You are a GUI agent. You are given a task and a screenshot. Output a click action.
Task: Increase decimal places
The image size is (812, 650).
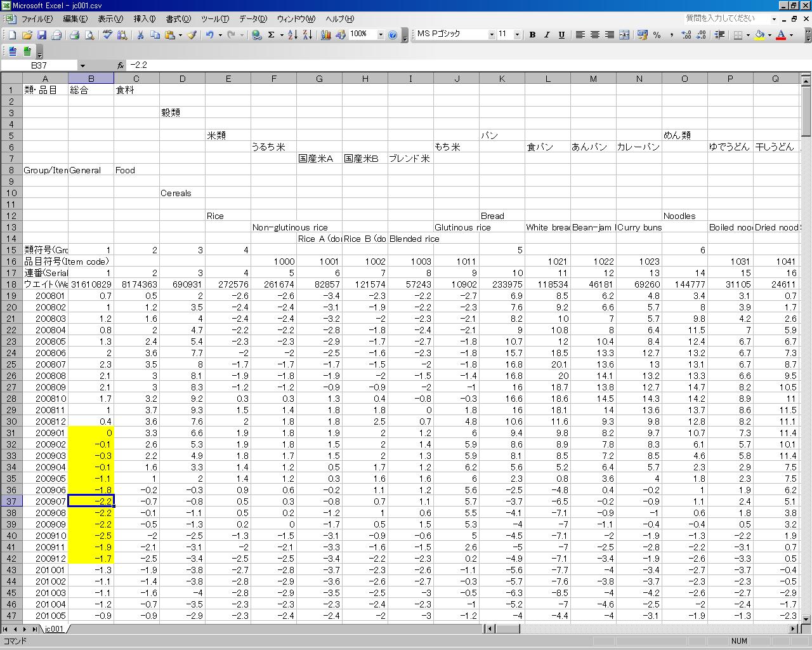click(686, 35)
